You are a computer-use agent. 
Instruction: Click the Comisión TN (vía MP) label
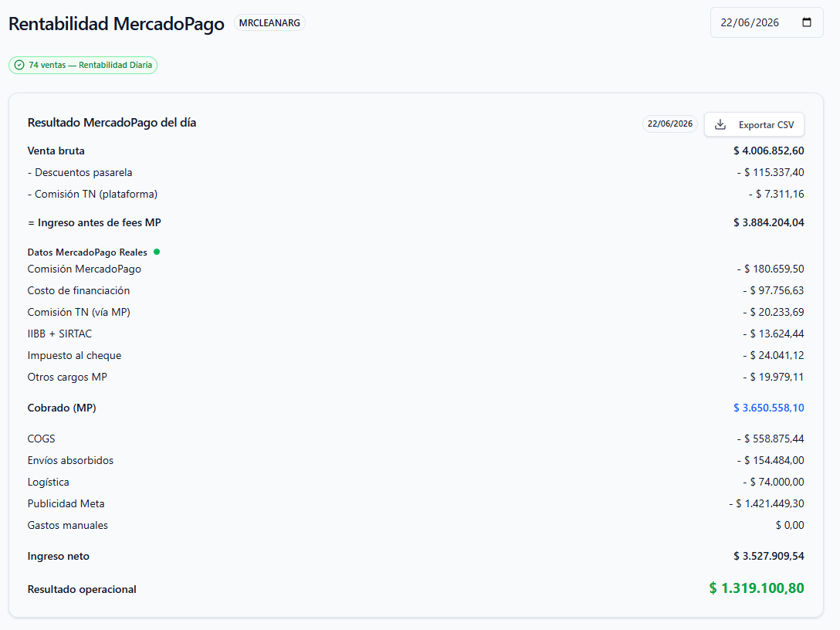79,313
